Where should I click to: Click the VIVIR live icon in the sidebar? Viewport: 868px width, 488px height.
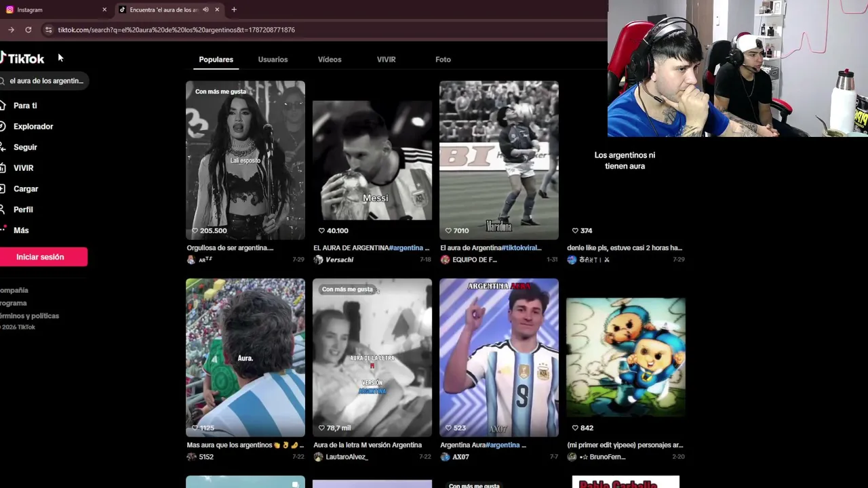[3, 168]
